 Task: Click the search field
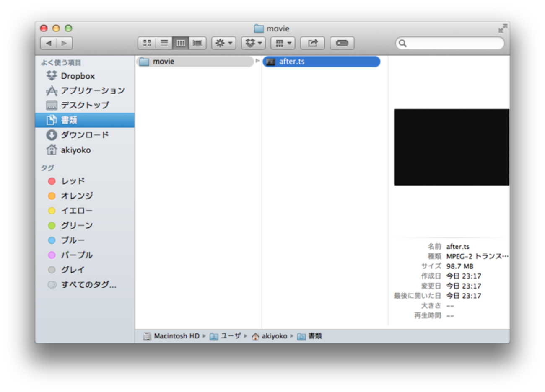pyautogui.click(x=453, y=43)
